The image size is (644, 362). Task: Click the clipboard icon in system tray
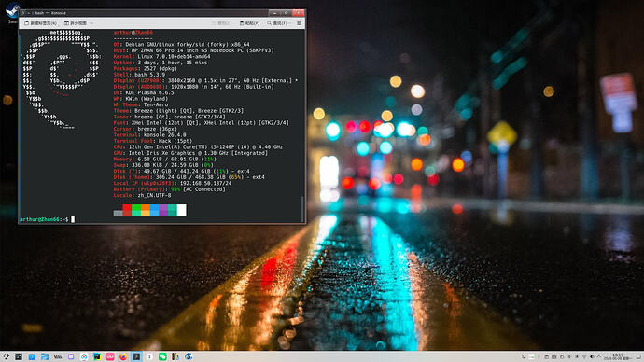546,356
